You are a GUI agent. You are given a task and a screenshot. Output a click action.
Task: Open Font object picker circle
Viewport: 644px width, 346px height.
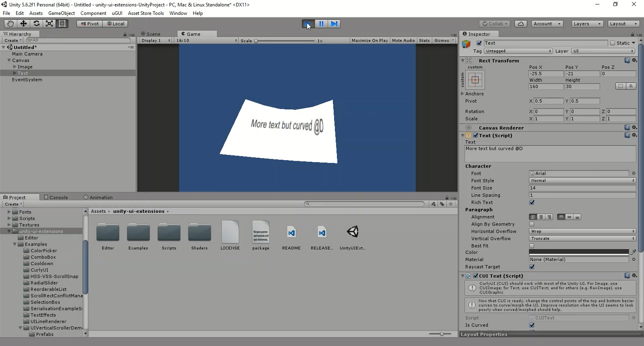(x=634, y=173)
